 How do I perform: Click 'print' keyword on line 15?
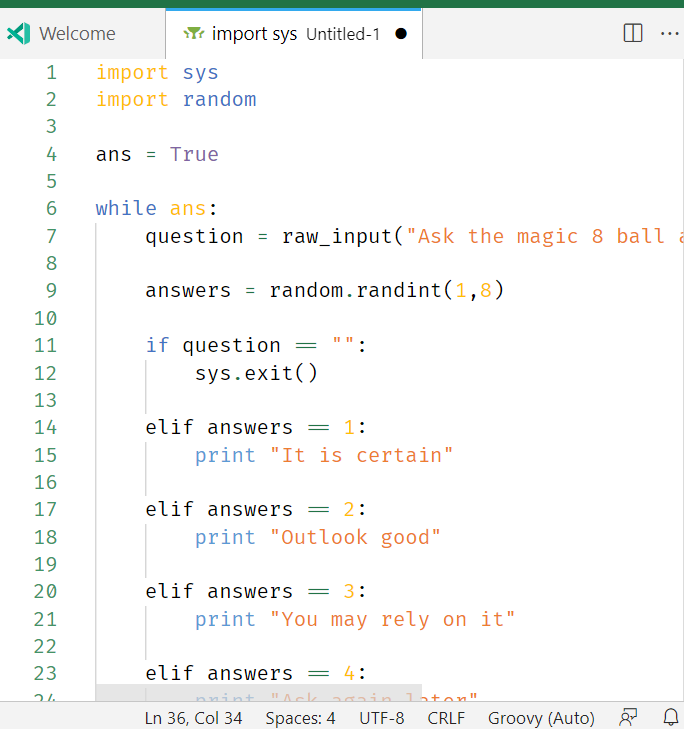(226, 455)
